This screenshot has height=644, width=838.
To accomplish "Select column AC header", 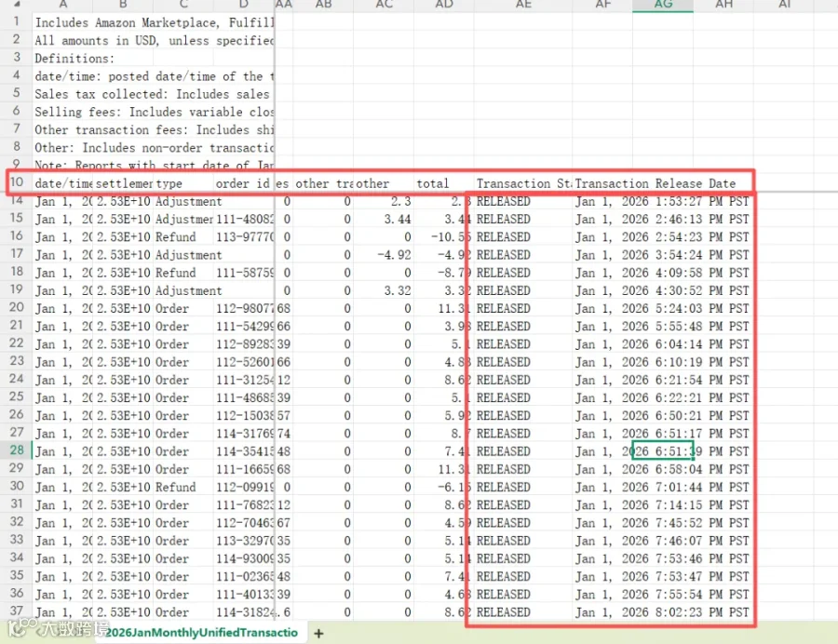I will point(384,5).
